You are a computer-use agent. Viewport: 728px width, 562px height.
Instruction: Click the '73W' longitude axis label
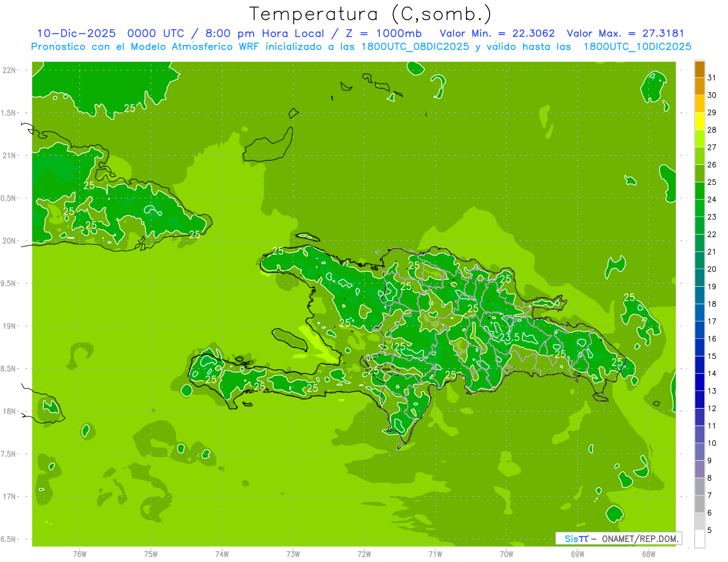click(293, 554)
